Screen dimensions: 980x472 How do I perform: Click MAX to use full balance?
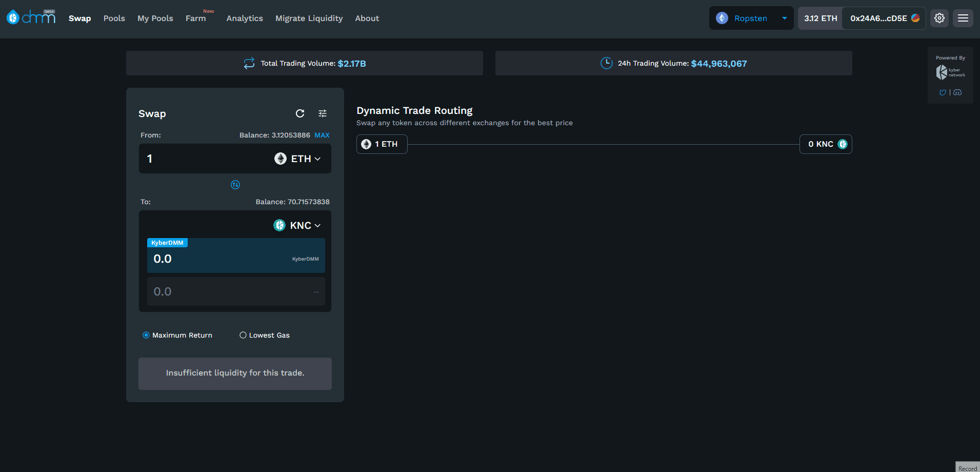pyautogui.click(x=322, y=135)
